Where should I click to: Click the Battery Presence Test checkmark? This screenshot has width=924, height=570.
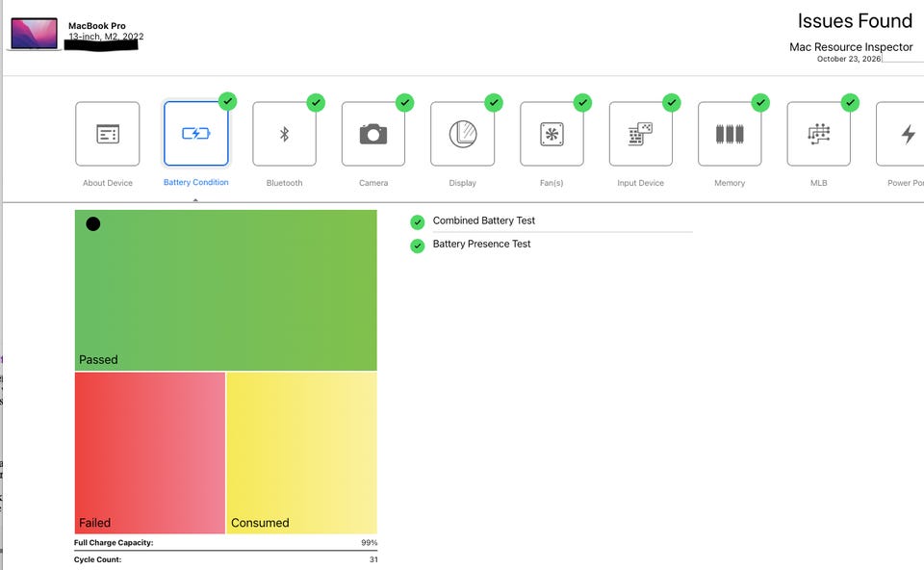point(417,246)
